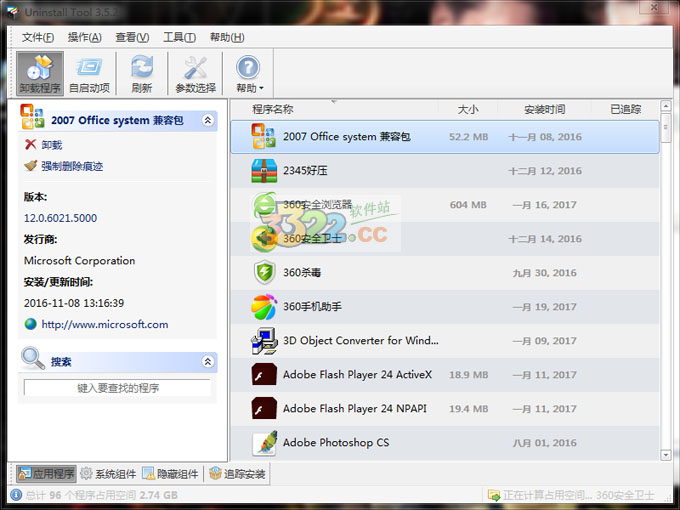
Task: Sort by 大小 column header
Action: (468, 109)
